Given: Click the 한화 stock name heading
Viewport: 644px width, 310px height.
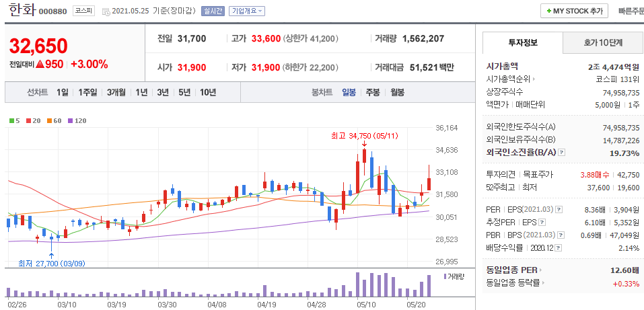Looking at the screenshot, I should coord(22,10).
